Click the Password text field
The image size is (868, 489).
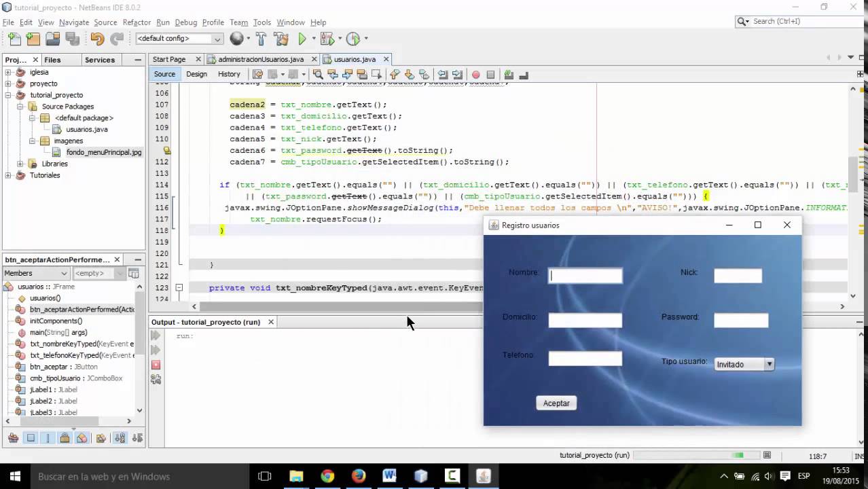click(x=741, y=321)
